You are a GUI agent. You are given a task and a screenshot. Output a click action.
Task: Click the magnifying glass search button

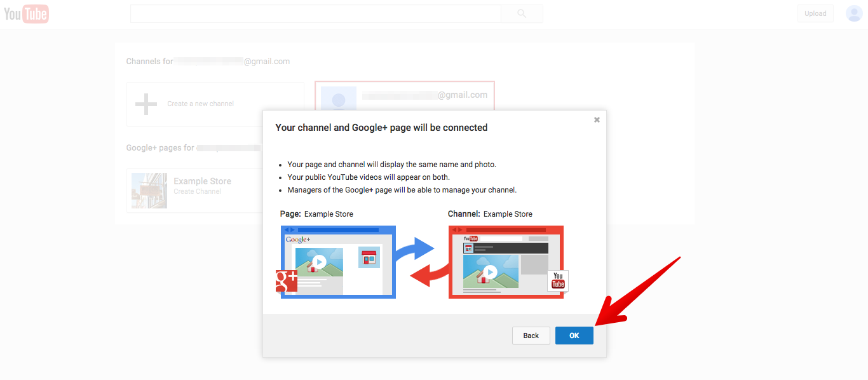point(522,13)
